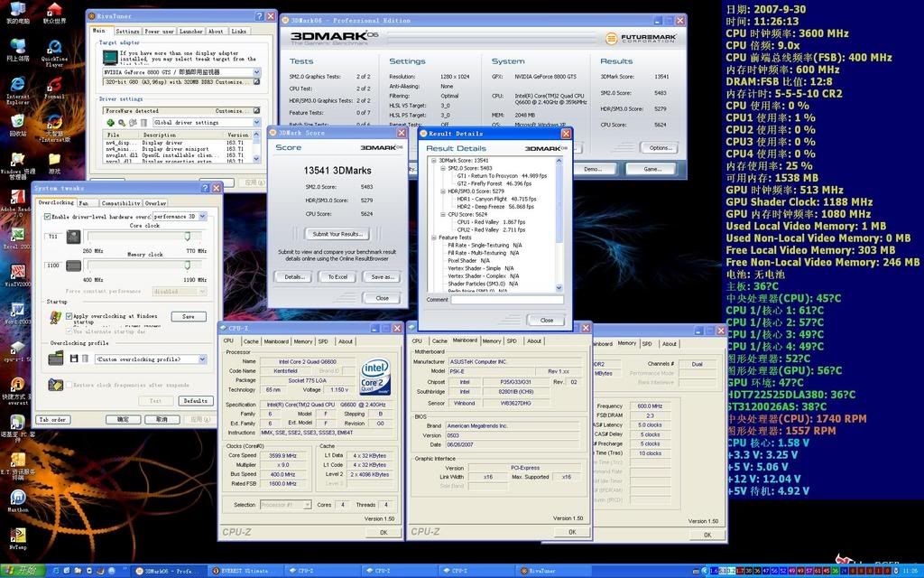Screen dimensions: 924x578
Task: Click delete-profile trash icon in Overclocking profile
Action: tap(85, 359)
